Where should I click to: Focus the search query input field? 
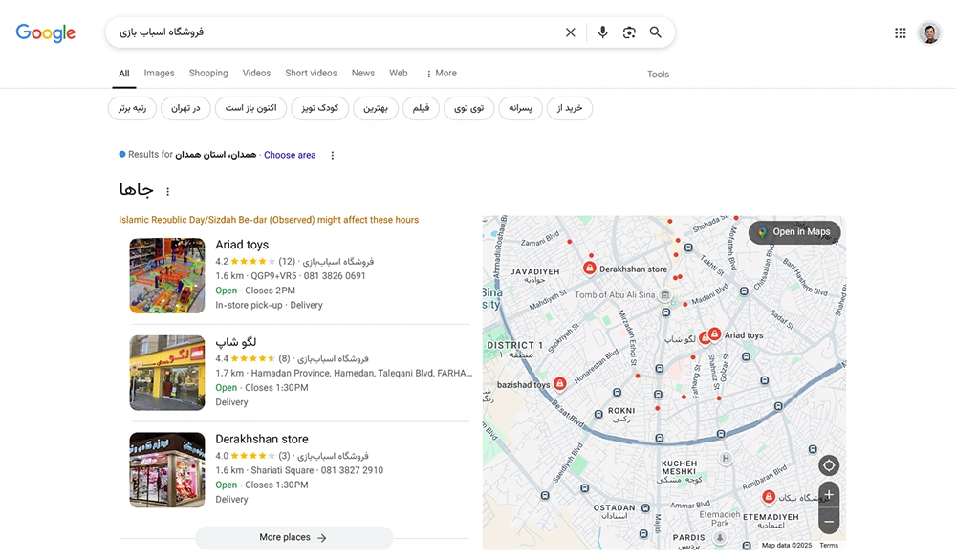coord(336,32)
